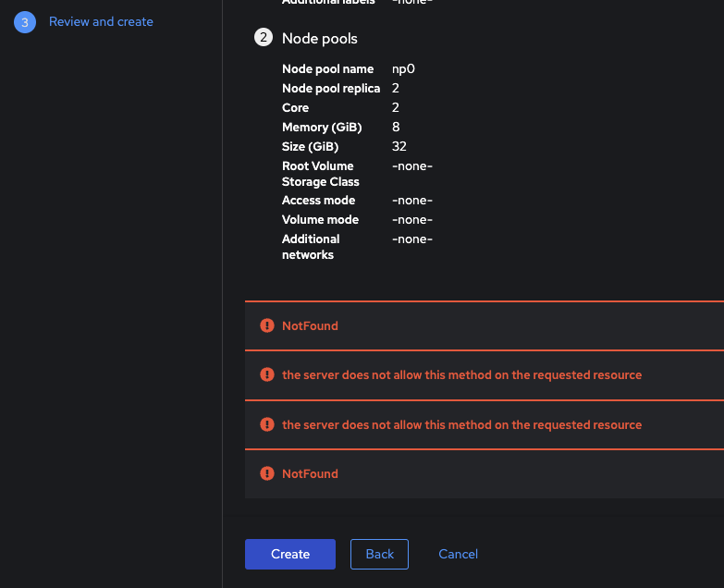Viewport: 724px width, 588px height.
Task: Click the Size (GiB) value 32
Action: pos(399,146)
